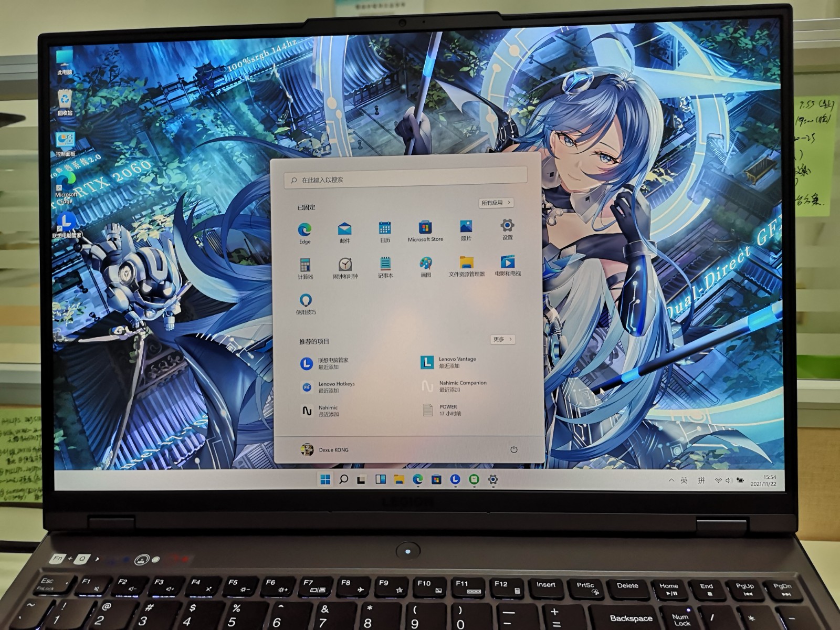The height and width of the screenshot is (630, 840).
Task: Open Microsoft Store from the taskbar
Action: point(436,479)
